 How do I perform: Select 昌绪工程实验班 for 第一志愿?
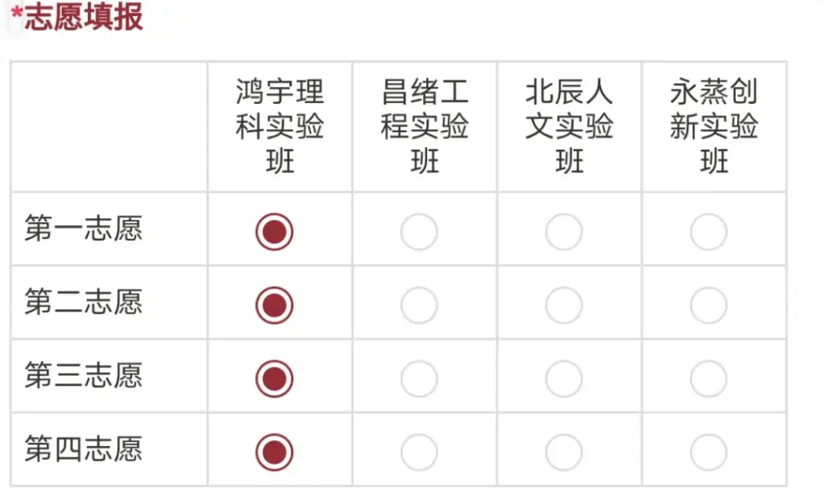coord(419,233)
